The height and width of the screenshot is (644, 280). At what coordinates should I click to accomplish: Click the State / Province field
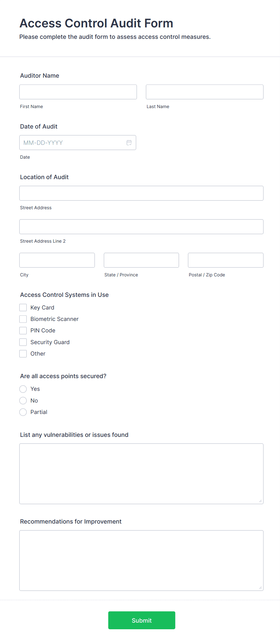coord(141,260)
